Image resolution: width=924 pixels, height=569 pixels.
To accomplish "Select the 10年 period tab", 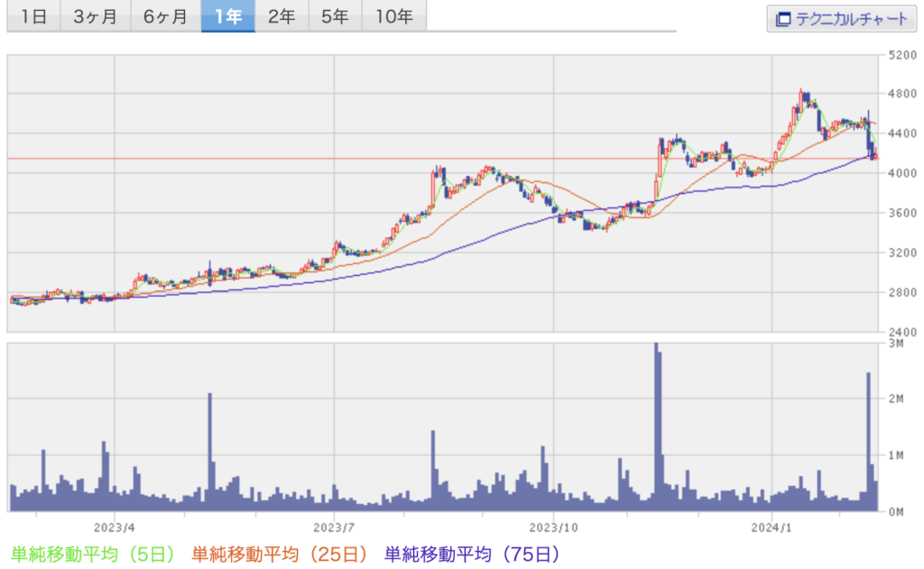I will tap(393, 16).
